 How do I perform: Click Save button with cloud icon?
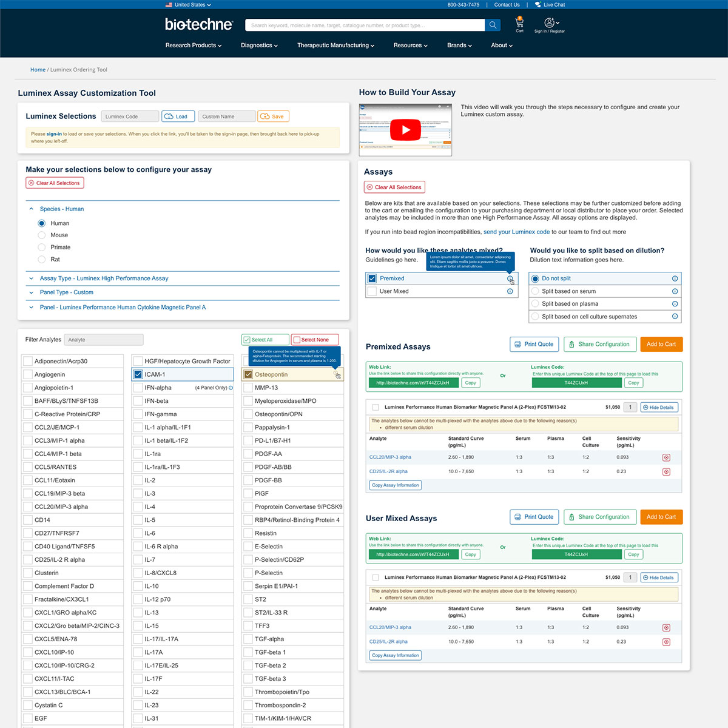point(274,116)
